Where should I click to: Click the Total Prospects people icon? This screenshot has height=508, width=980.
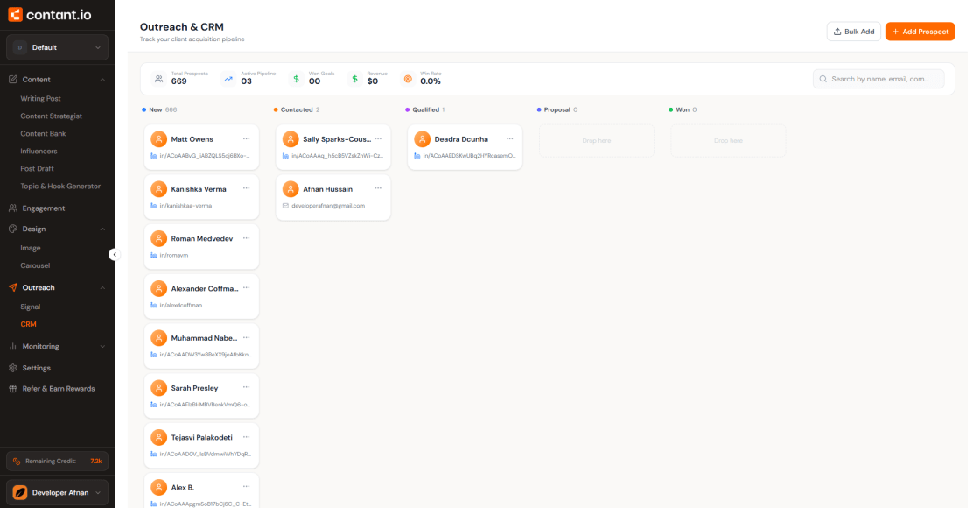click(x=158, y=79)
